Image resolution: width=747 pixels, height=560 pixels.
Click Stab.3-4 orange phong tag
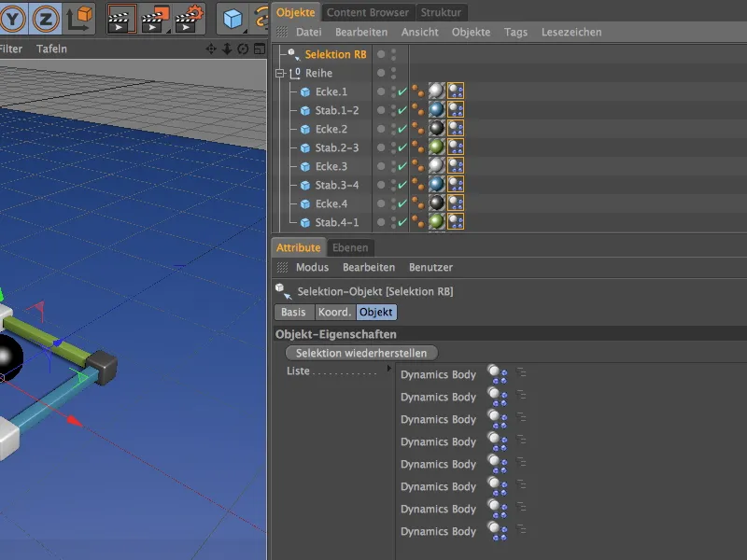[417, 184]
